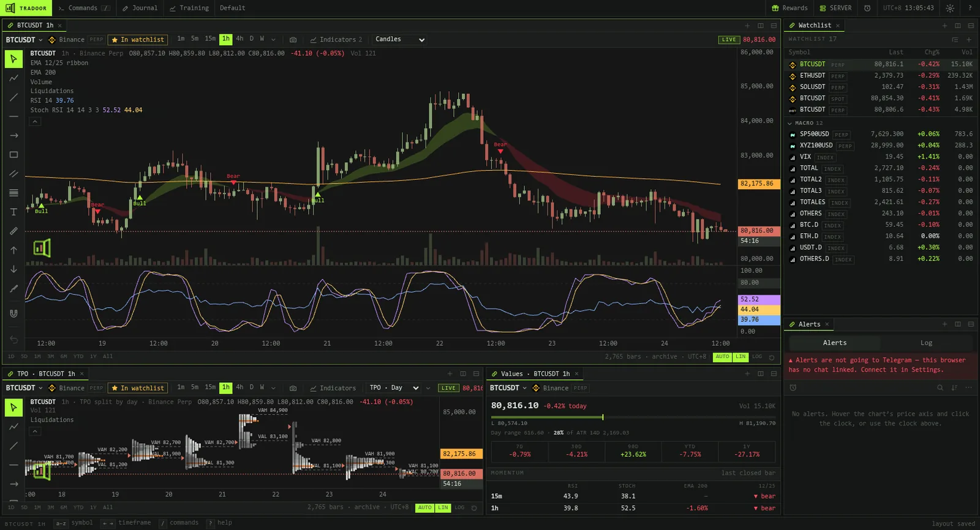Toggle In watchlist star for BTCUSDT

point(138,40)
